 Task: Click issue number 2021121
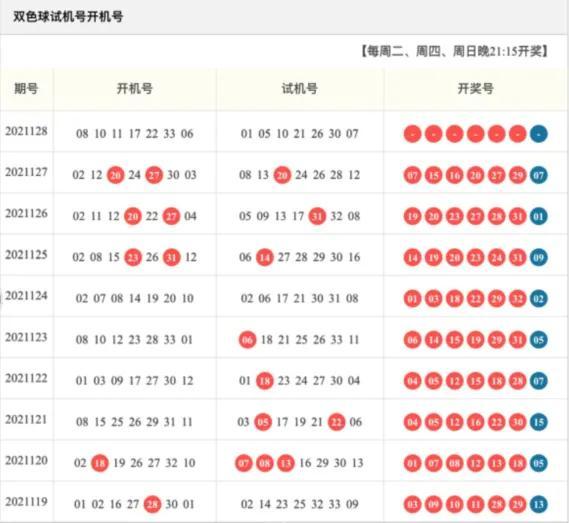click(26, 420)
